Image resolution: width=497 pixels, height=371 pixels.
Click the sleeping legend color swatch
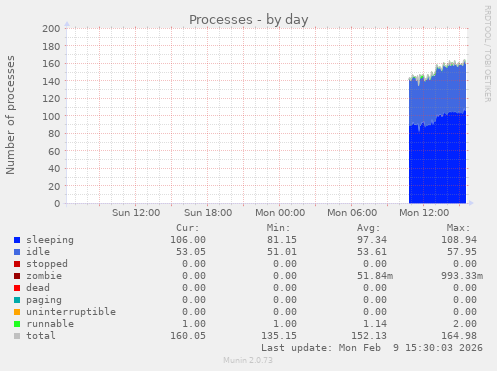17,240
